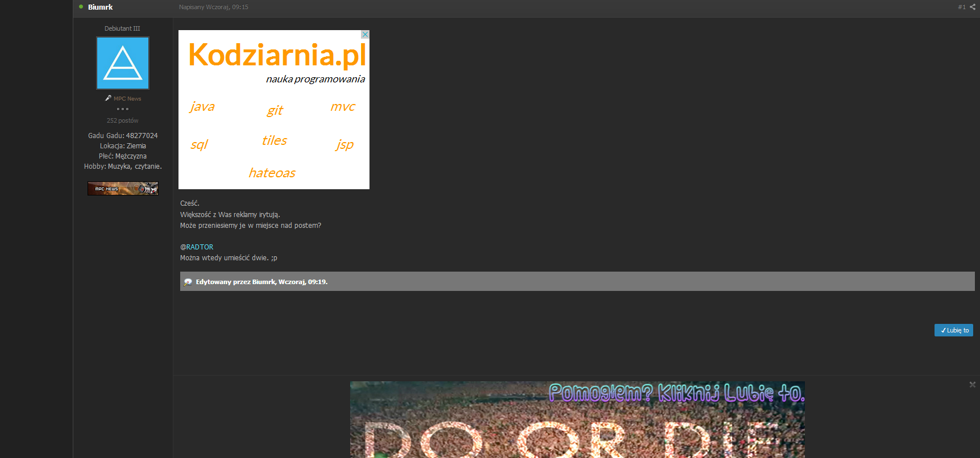Click the Hobby: Muzyka, czytanie line
This screenshot has height=458, width=980.
pos(123,166)
